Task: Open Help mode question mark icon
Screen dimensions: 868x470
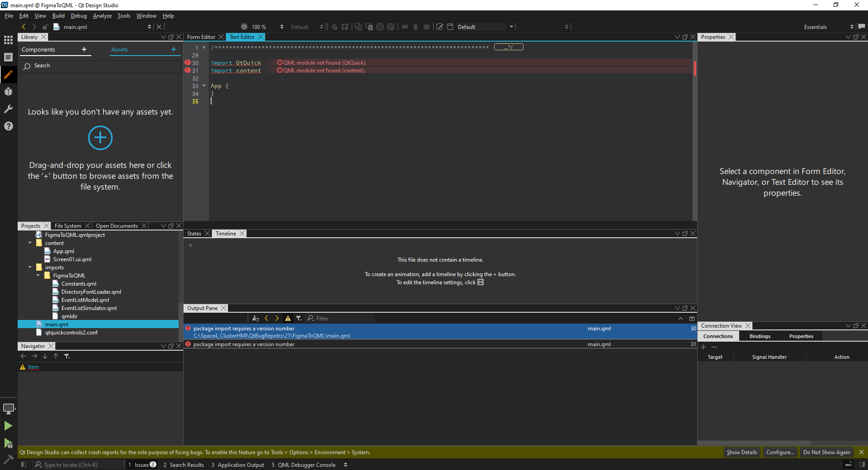Action: click(x=8, y=126)
